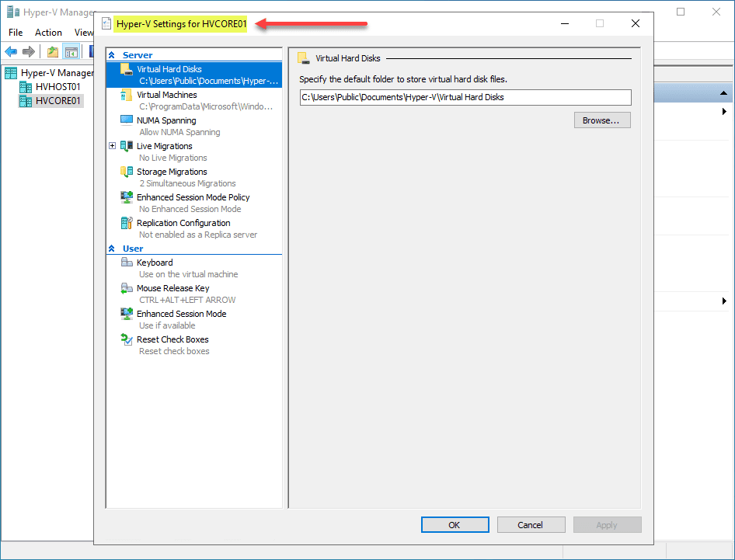
Task: Click the OK button
Action: (x=455, y=525)
